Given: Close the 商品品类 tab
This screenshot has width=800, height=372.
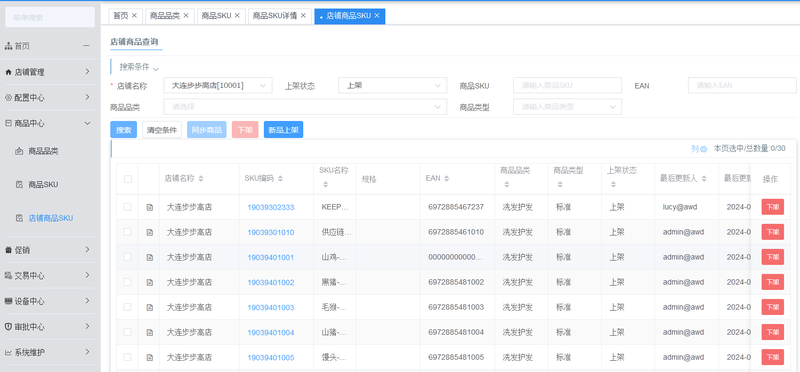Looking at the screenshot, I should tap(186, 16).
